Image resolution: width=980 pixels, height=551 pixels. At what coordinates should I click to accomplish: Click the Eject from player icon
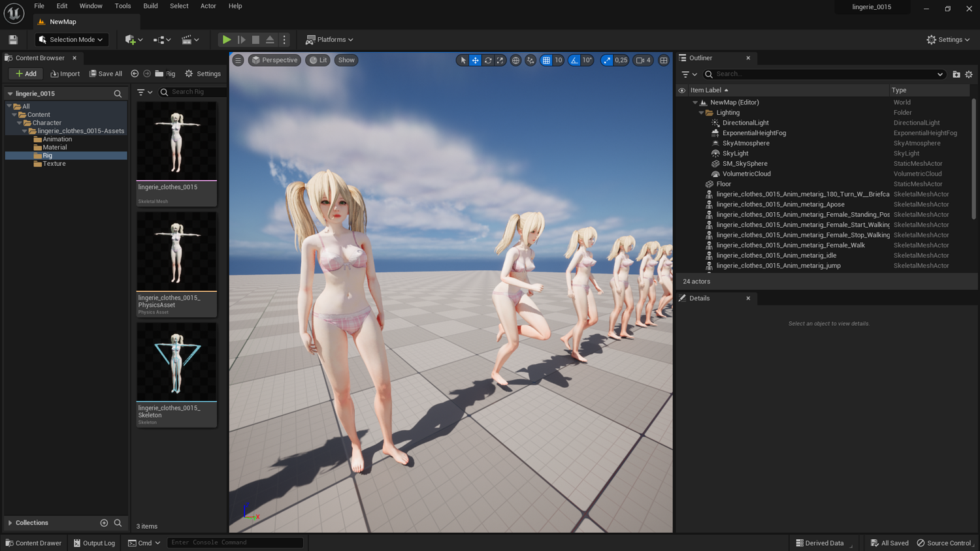click(270, 40)
